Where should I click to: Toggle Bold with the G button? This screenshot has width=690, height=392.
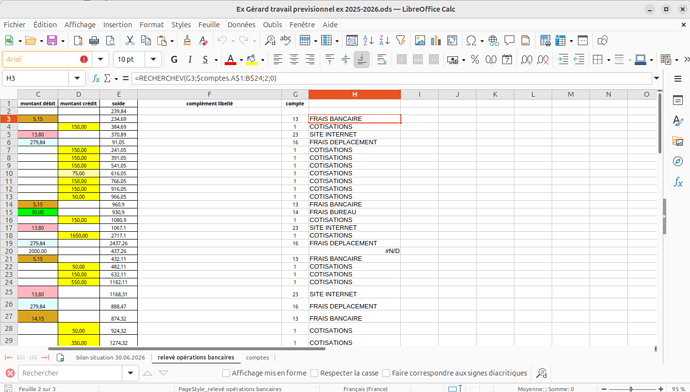174,59
